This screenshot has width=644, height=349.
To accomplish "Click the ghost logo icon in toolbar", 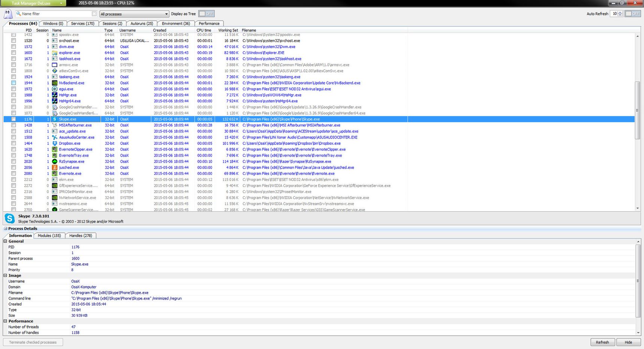I will [8, 14].
